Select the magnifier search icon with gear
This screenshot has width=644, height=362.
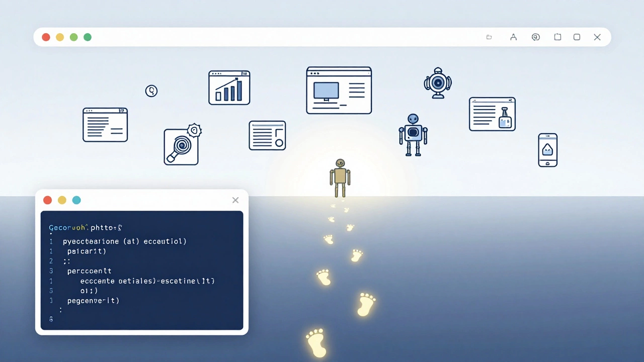[182, 146]
